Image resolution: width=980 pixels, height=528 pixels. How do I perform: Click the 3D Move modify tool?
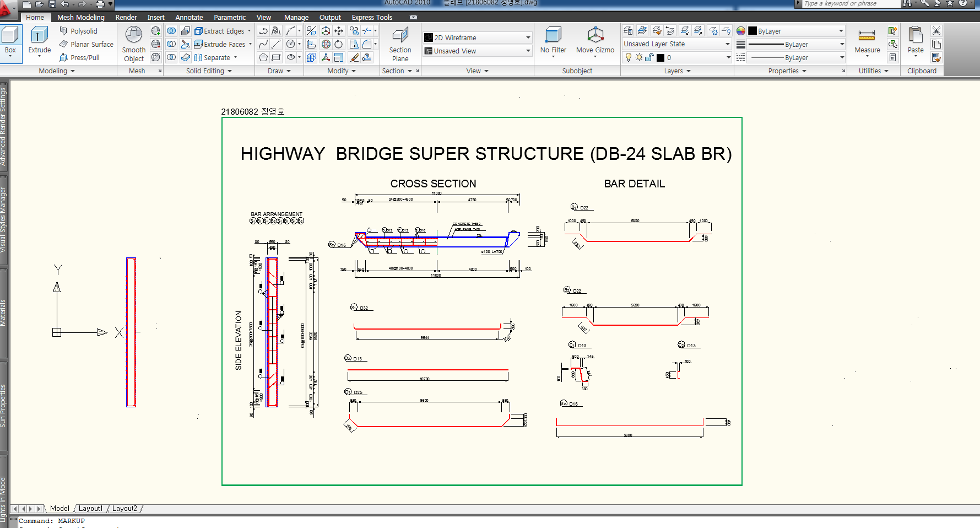(x=326, y=31)
